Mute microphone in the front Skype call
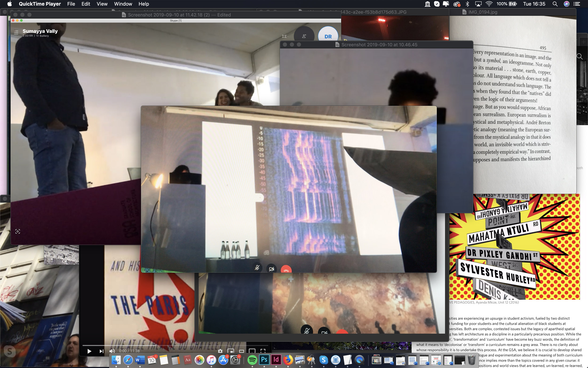This screenshot has width=588, height=368. click(257, 268)
